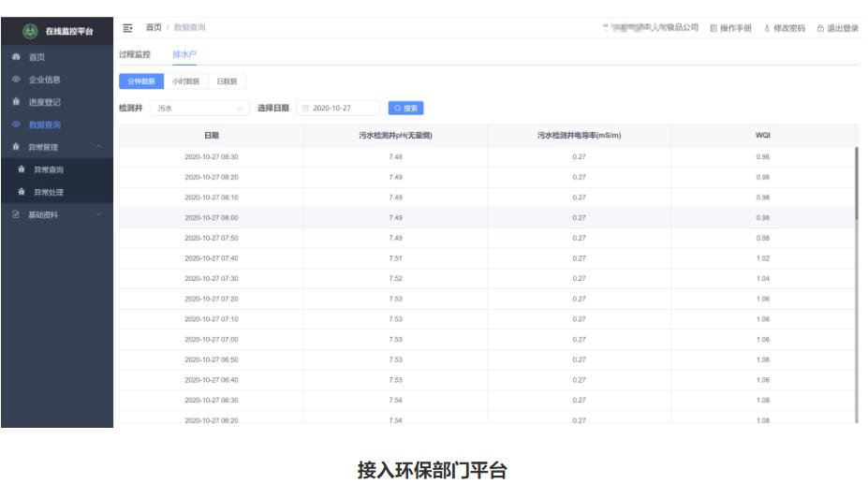Select the 排水户 tab

point(184,55)
